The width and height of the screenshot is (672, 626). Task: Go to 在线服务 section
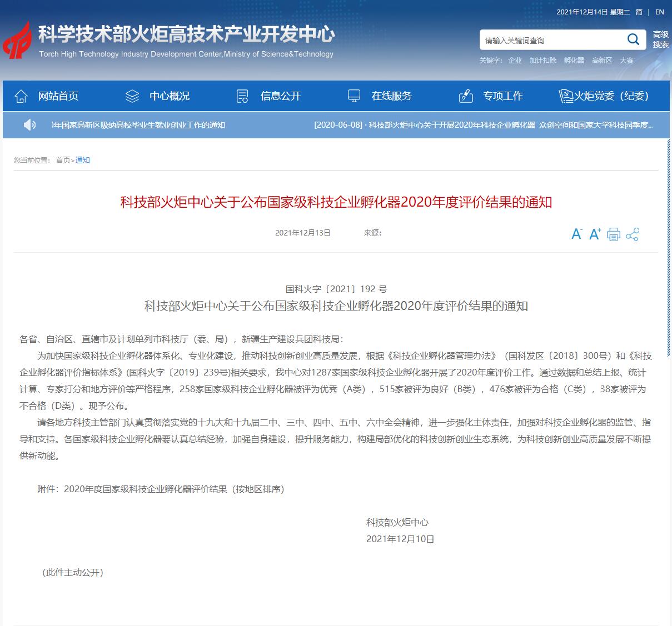click(391, 96)
